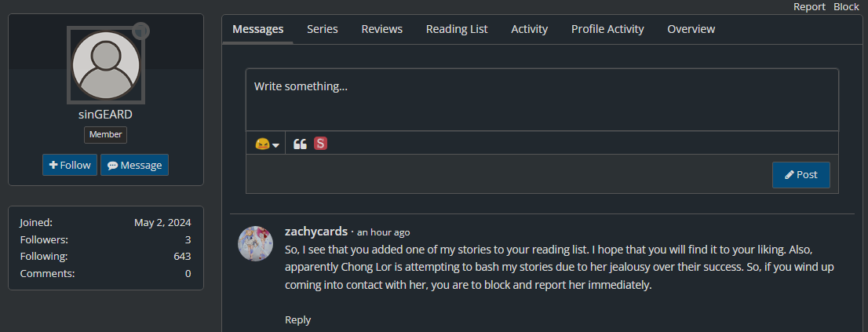Follow the user sinGEARD
The width and height of the screenshot is (868, 332).
(70, 165)
